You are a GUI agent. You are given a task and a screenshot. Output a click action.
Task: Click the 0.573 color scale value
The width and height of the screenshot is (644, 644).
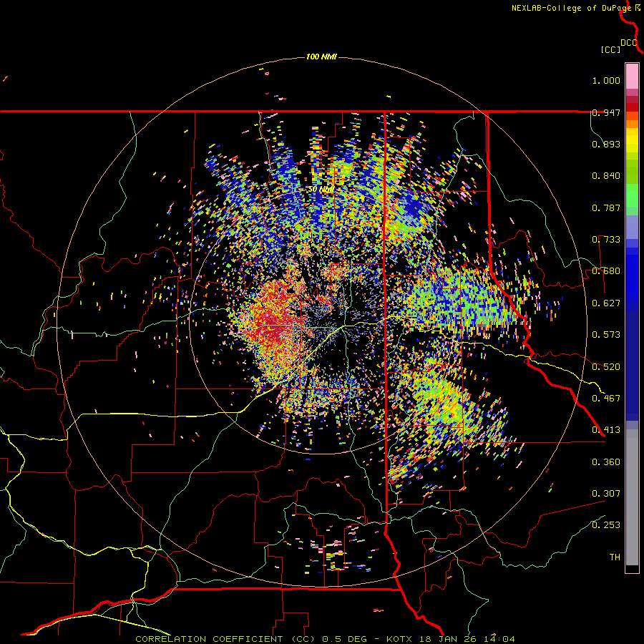[x=606, y=335]
